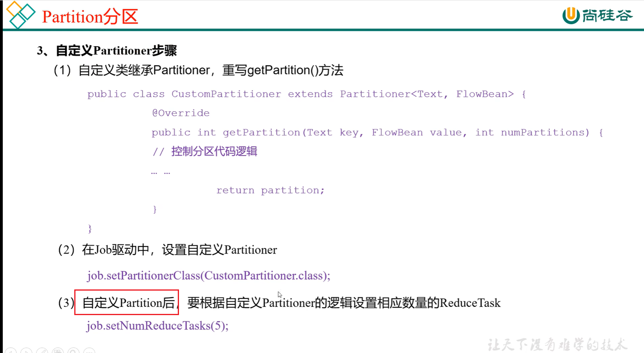Click the diamond logo beside Partition分区 title
Screen dimensions: 644x353
[x=21, y=15]
